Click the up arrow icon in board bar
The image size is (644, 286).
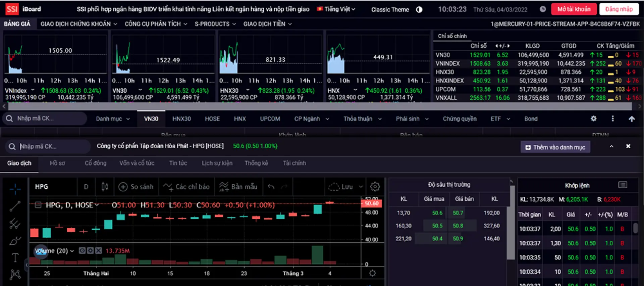(x=632, y=119)
